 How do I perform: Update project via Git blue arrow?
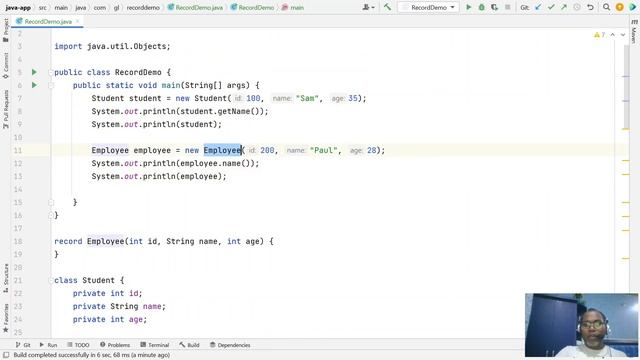(538, 7)
